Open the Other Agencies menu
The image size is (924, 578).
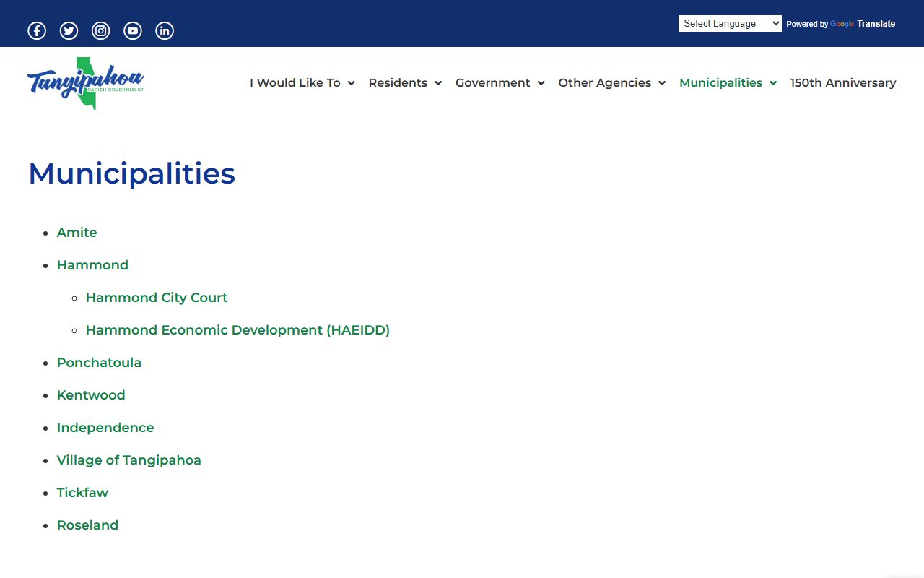[x=605, y=83]
